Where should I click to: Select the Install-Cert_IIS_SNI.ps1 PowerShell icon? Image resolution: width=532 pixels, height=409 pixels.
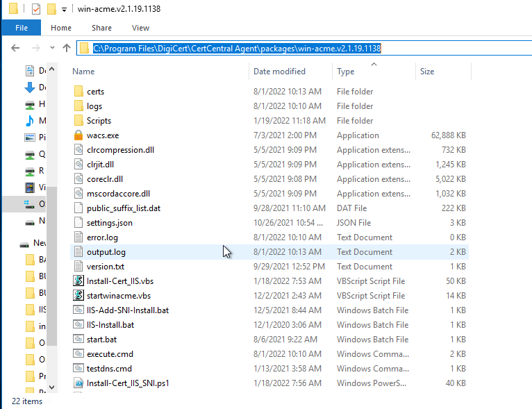pyautogui.click(x=78, y=383)
